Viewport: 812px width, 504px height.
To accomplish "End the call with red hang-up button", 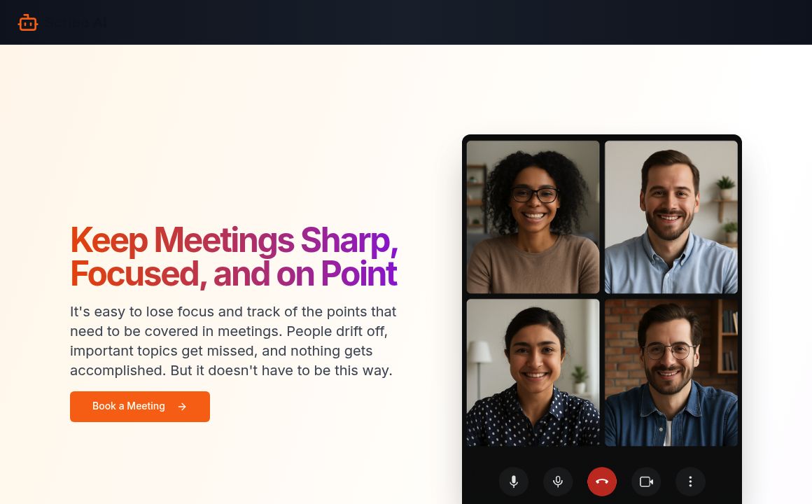I will click(602, 482).
